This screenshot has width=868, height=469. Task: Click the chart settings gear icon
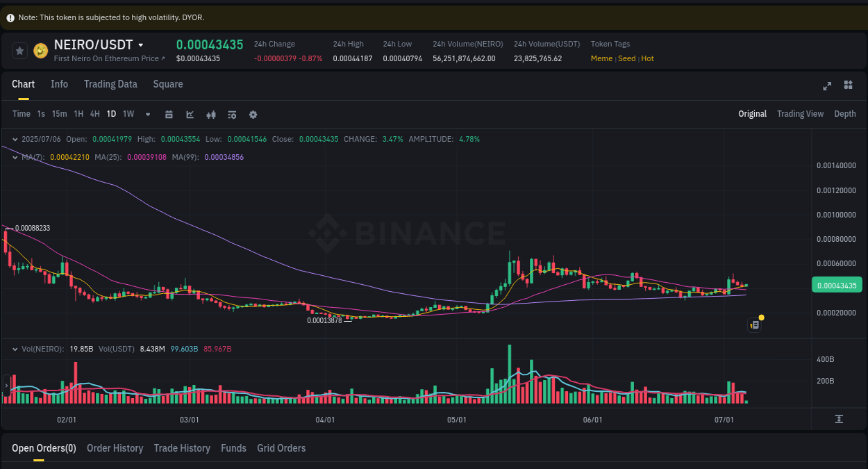253,114
